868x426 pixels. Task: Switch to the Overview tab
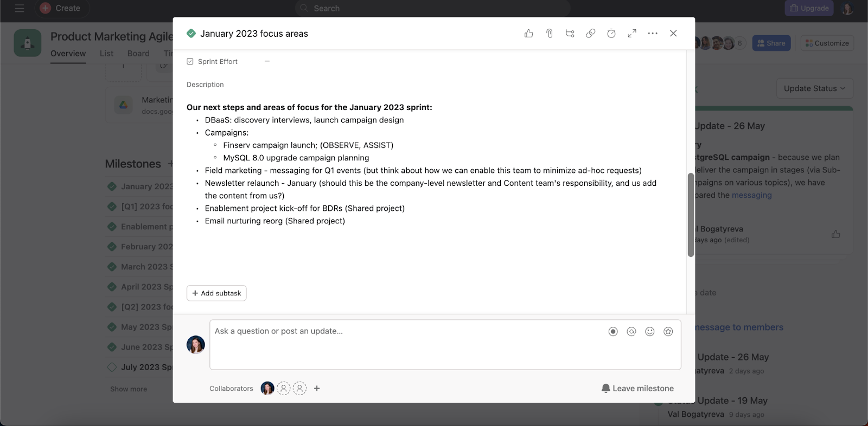(x=68, y=54)
